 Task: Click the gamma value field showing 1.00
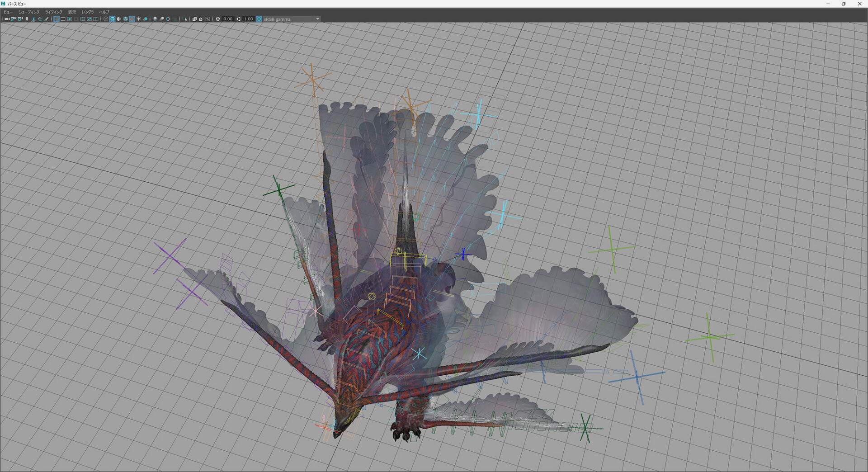[x=249, y=19]
